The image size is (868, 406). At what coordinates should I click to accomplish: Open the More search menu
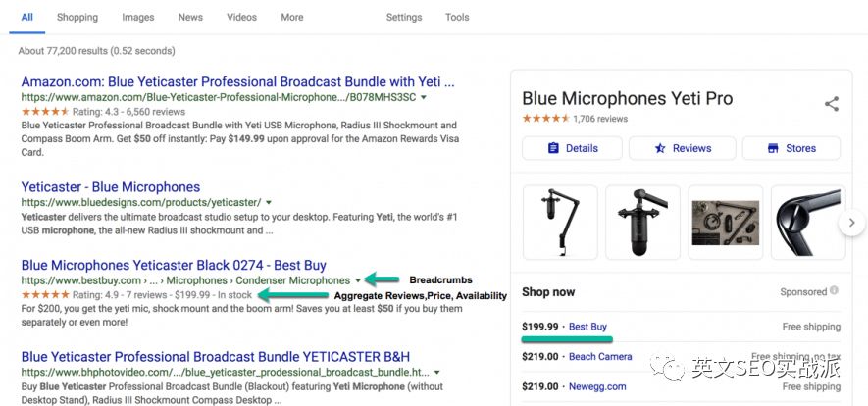291,18
